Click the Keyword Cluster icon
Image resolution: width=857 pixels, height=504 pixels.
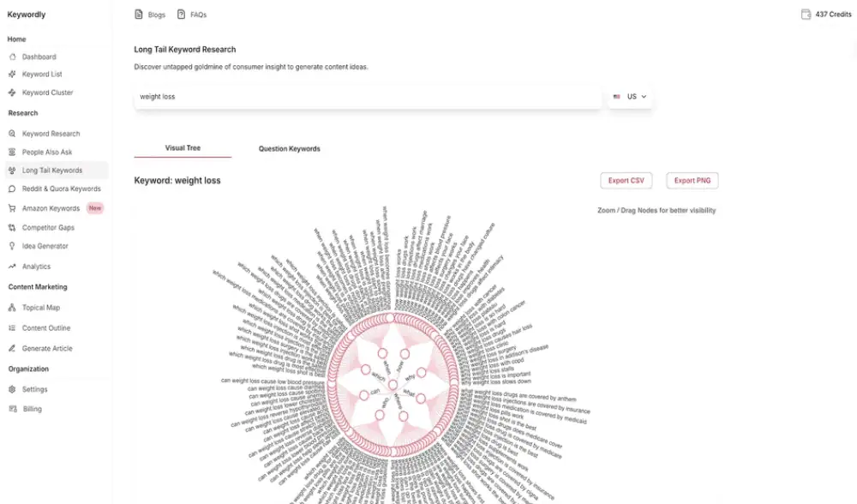[x=12, y=93]
